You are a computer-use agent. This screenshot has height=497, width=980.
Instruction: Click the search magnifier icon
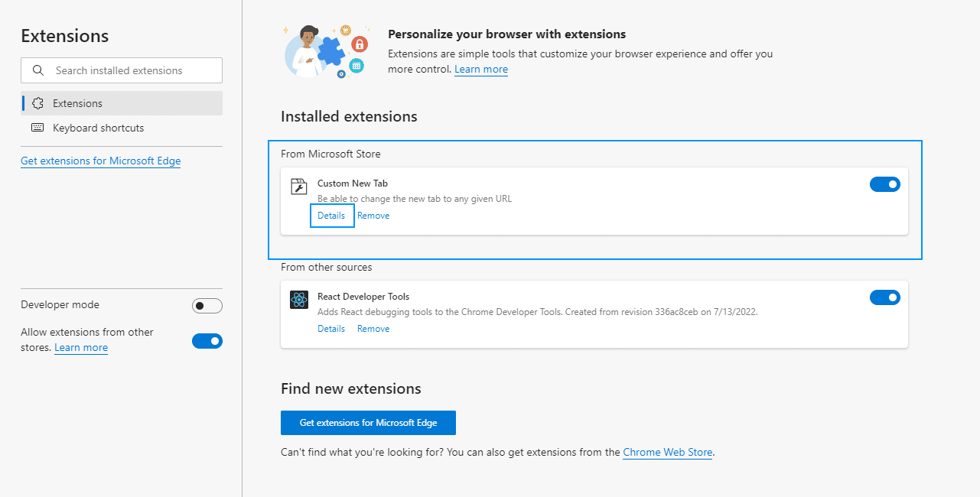[37, 70]
